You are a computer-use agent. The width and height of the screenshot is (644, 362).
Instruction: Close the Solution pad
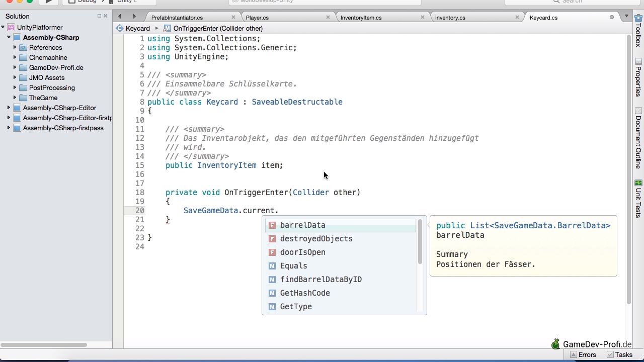[105, 16]
